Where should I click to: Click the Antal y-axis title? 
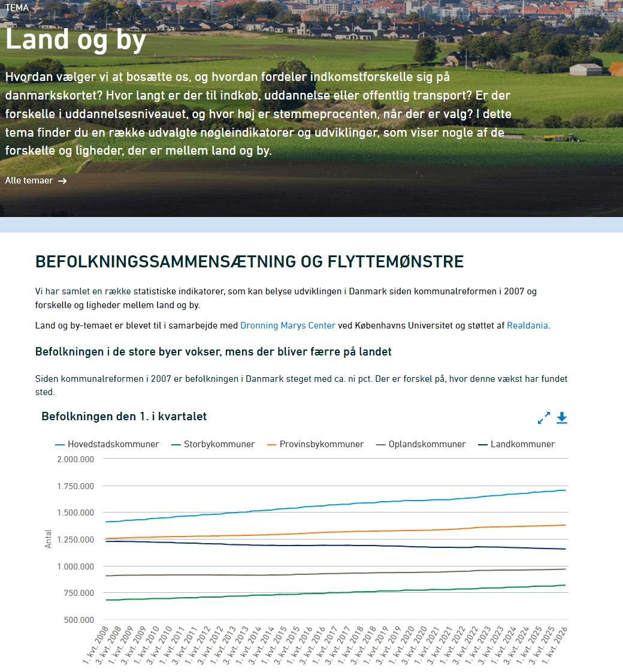click(x=48, y=539)
